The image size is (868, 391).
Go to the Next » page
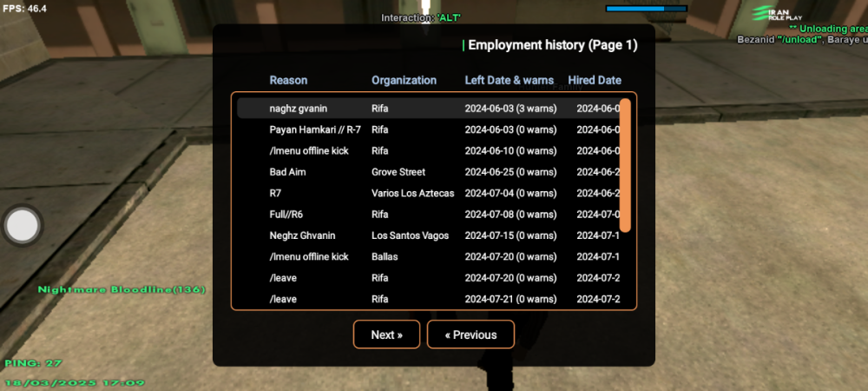pos(386,335)
